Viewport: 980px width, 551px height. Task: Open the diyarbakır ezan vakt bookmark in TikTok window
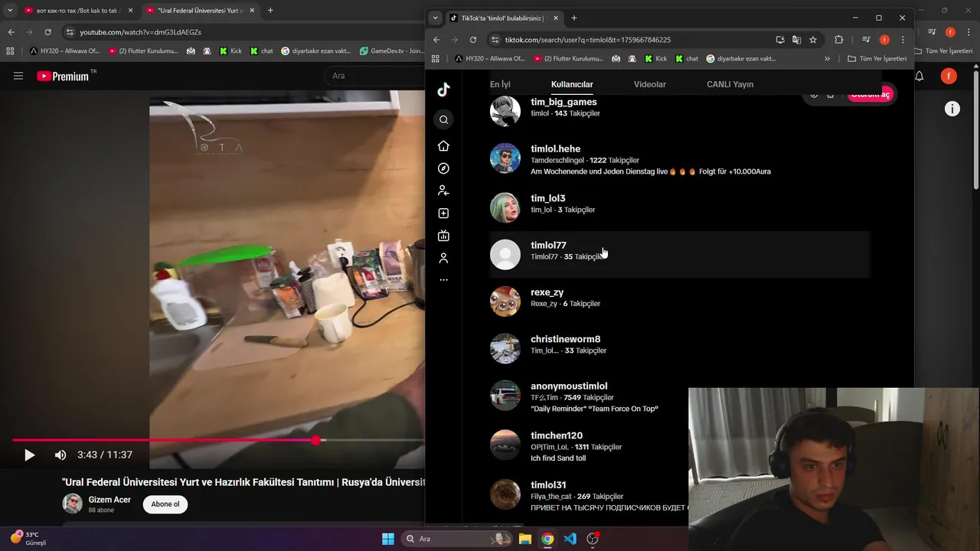pos(741,58)
